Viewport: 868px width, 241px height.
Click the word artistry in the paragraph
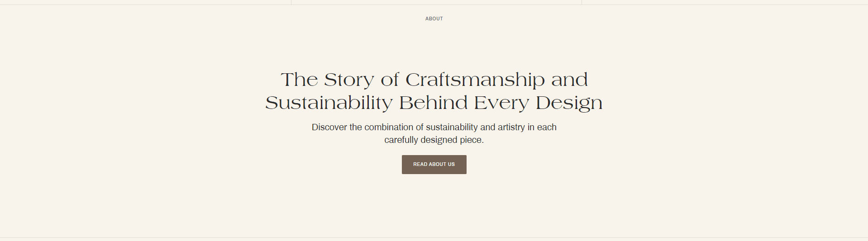511,128
